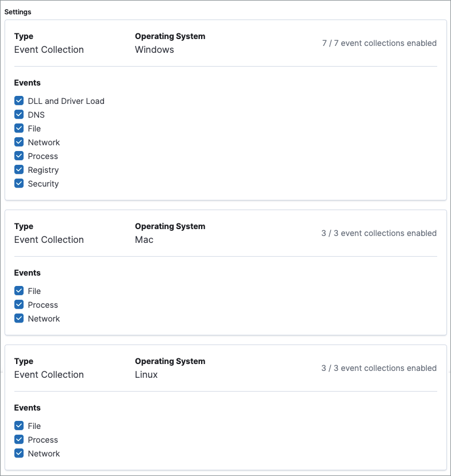Disable File events under Windows
Image resolution: width=451 pixels, height=476 pixels.
(19, 129)
